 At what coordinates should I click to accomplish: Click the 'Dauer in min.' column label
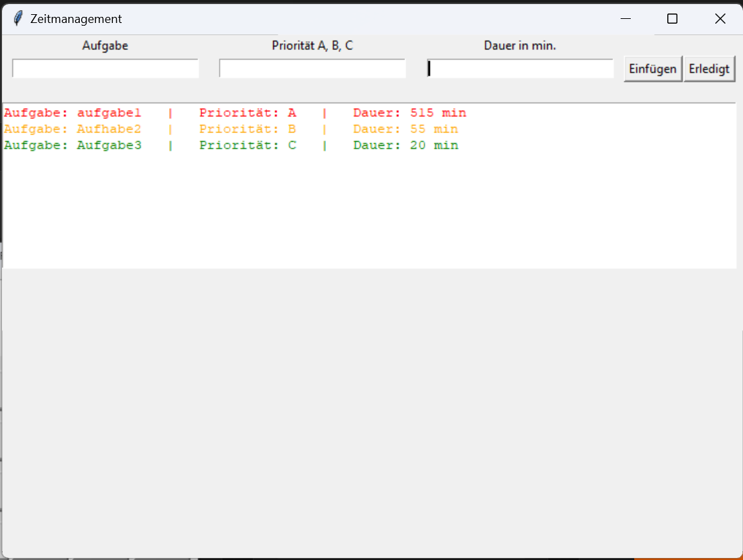520,46
